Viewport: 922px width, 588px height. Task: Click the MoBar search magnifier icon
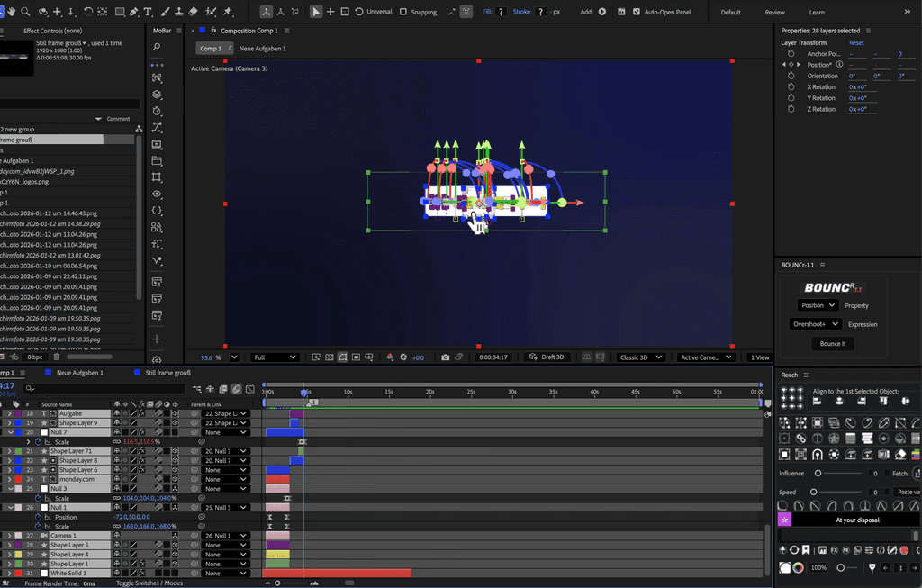click(157, 47)
